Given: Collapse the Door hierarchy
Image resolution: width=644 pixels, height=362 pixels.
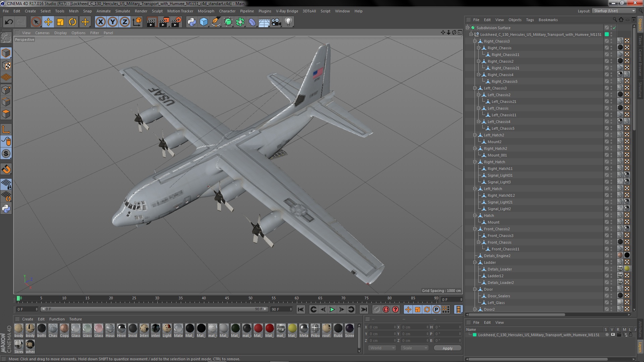Looking at the screenshot, I should tap(475, 289).
